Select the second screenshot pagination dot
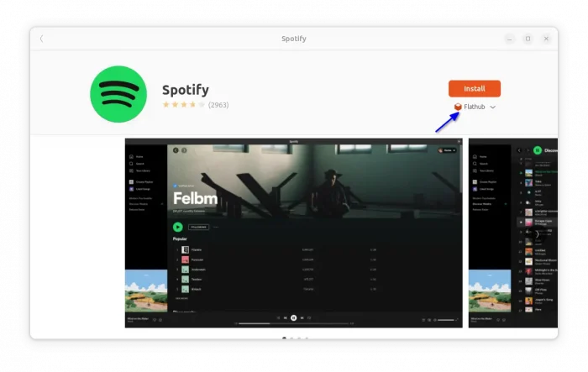Viewport: 588px width, 372px height. (291, 338)
